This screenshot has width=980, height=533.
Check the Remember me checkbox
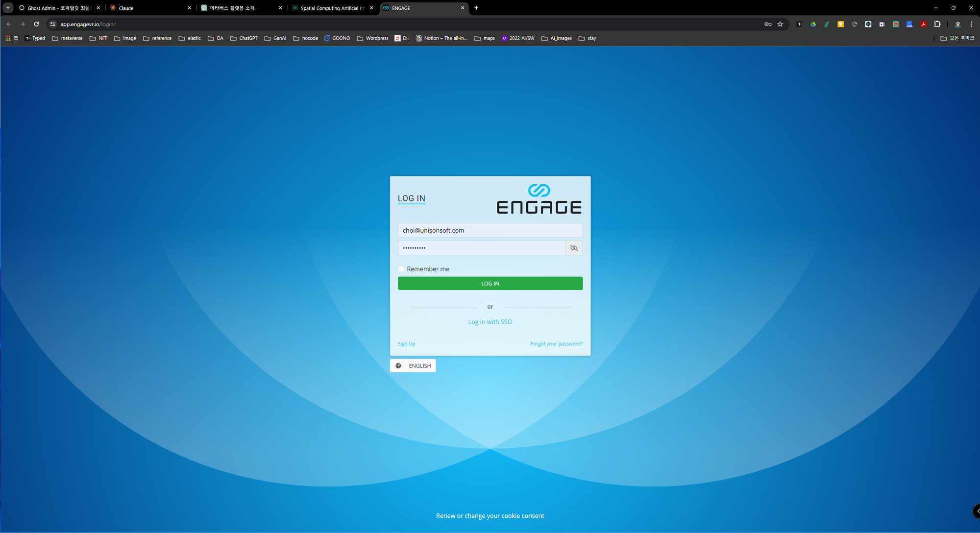click(x=401, y=269)
